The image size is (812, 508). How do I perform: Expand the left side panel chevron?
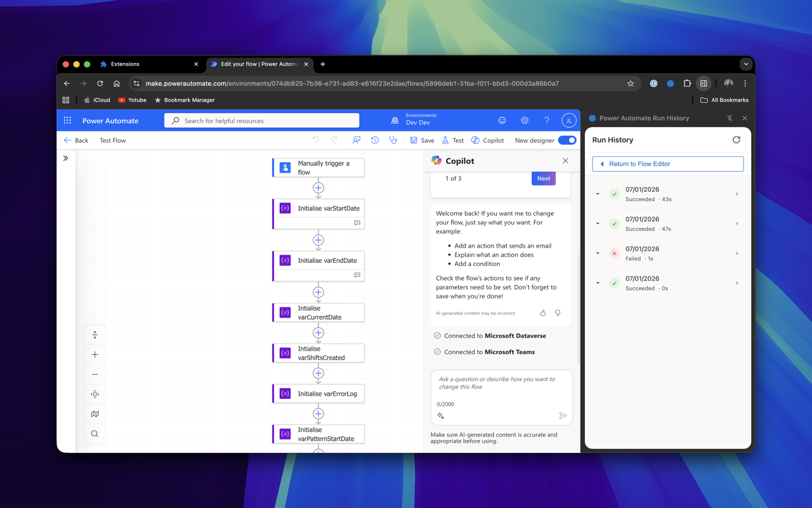coord(66,158)
